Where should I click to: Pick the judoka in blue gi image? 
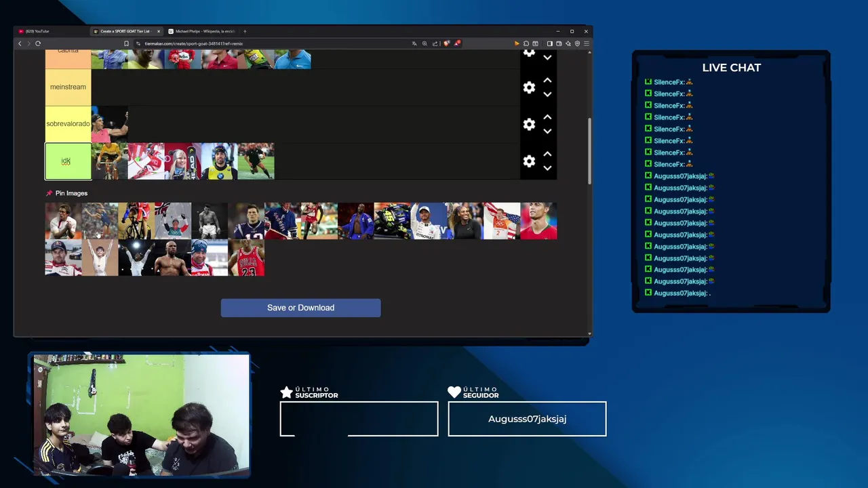[x=356, y=221]
